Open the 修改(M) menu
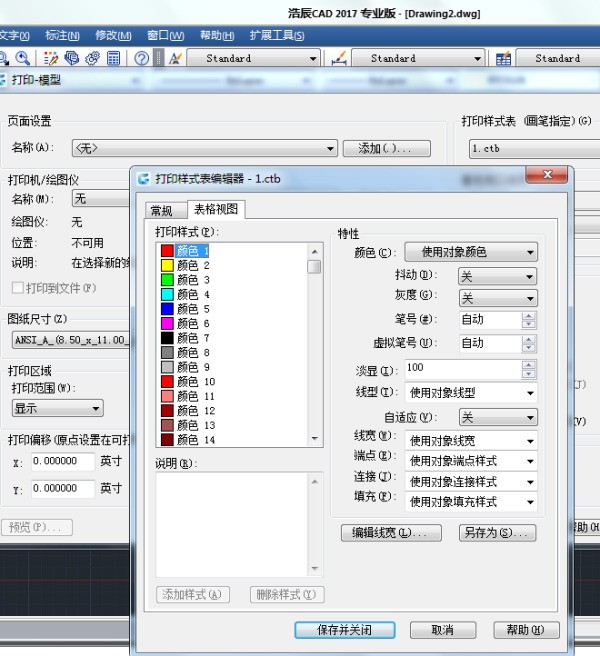 click(x=113, y=36)
